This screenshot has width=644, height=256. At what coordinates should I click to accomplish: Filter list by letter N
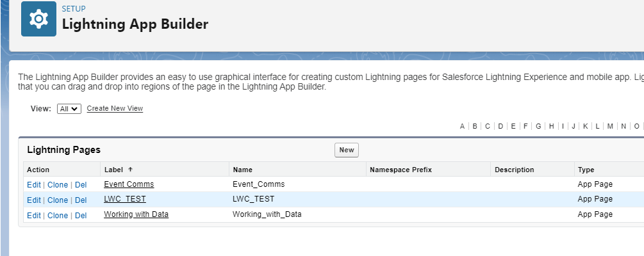pos(623,126)
